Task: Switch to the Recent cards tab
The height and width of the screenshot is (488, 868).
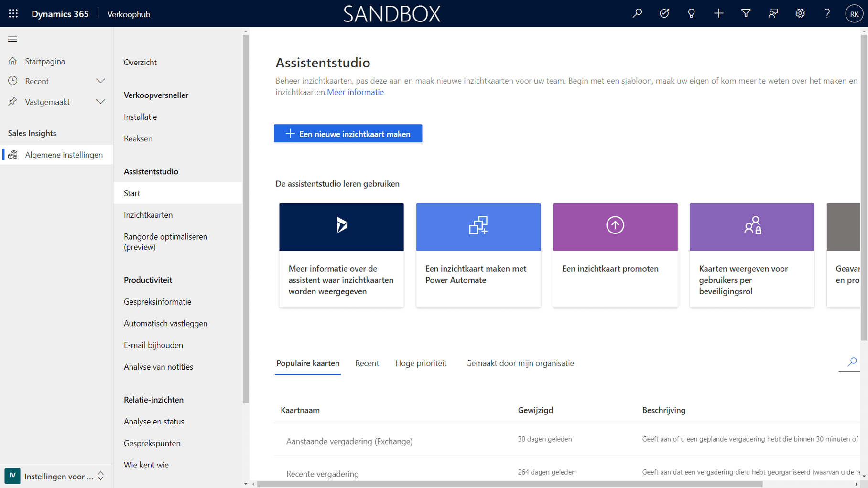Action: (x=367, y=363)
